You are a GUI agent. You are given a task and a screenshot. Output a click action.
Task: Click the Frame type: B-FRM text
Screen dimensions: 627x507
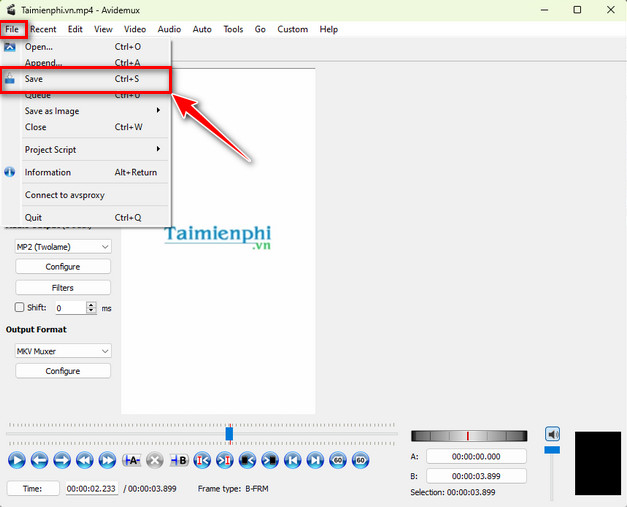coord(233,489)
